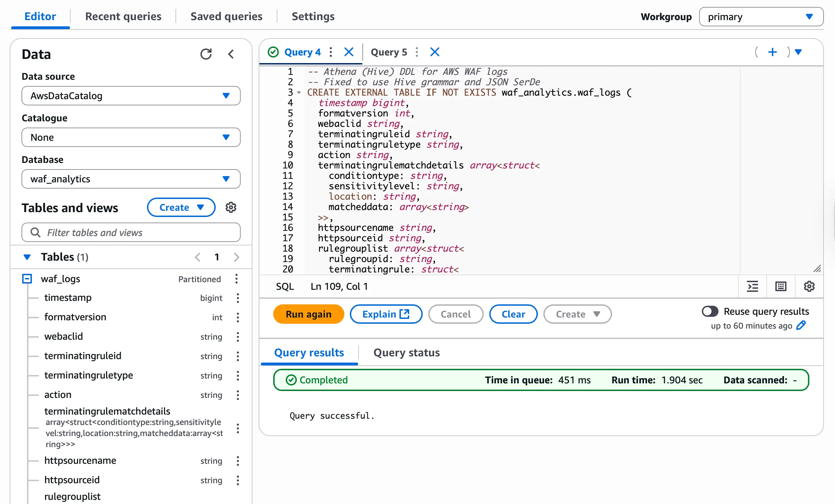
Task: Select the timestamp column name
Action: (x=68, y=298)
